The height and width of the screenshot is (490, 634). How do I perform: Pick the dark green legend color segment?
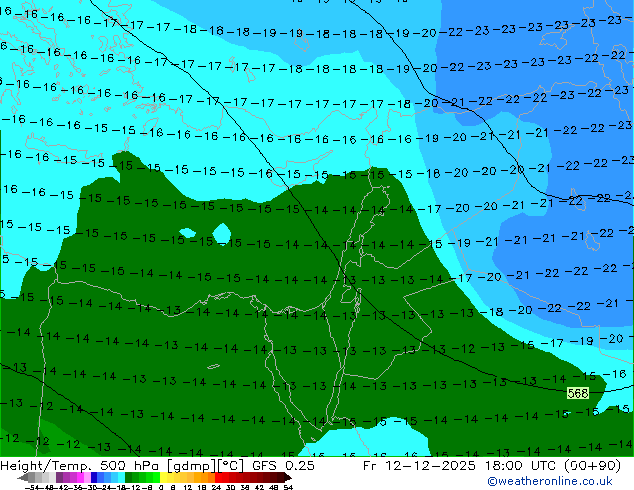[128, 477]
